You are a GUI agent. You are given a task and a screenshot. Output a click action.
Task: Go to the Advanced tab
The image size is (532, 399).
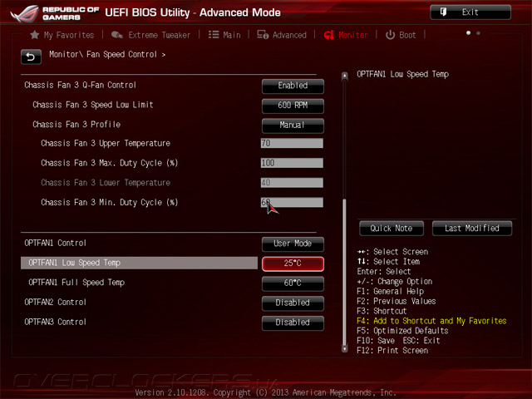(x=282, y=35)
